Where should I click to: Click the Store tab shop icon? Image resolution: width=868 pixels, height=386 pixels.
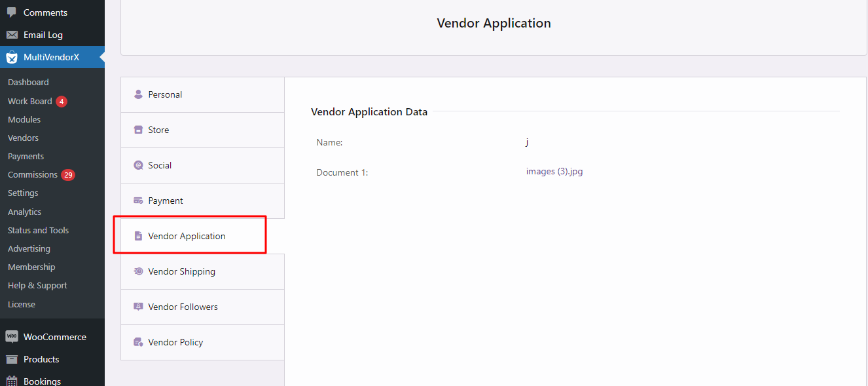coord(138,130)
